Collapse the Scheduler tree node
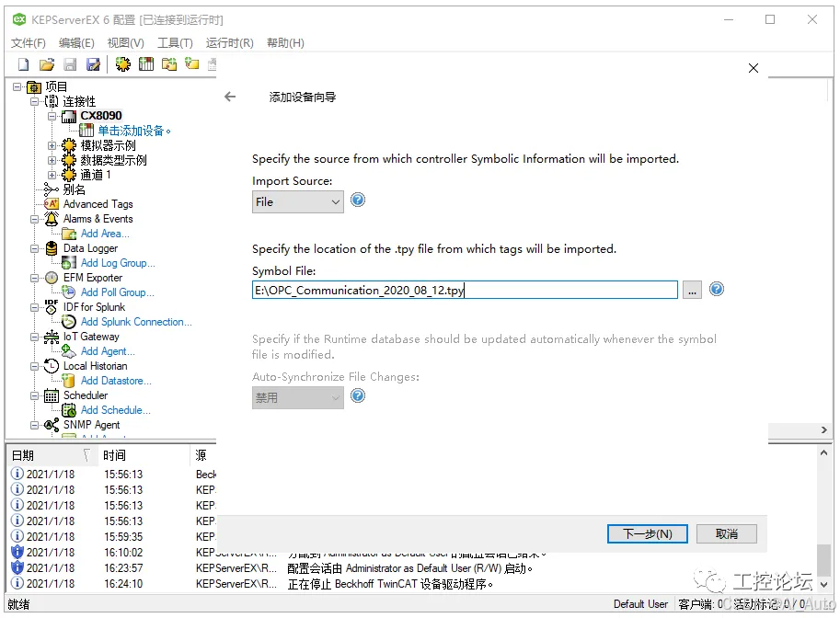 34,395
